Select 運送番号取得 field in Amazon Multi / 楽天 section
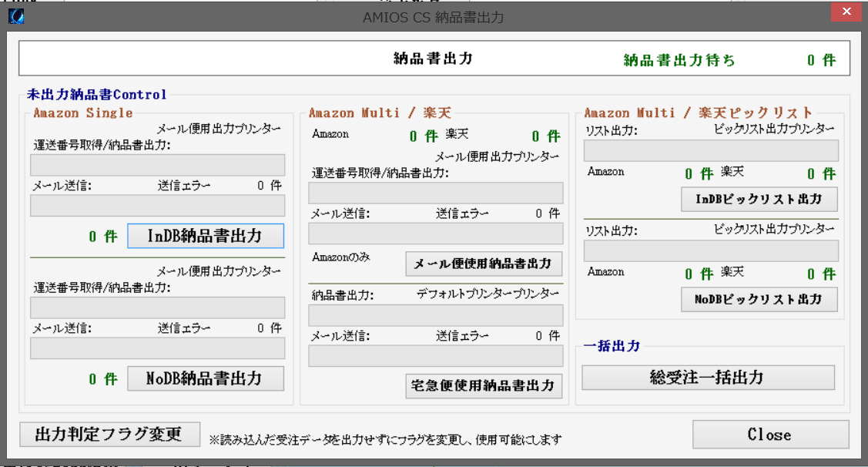The width and height of the screenshot is (868, 467). pos(435,193)
